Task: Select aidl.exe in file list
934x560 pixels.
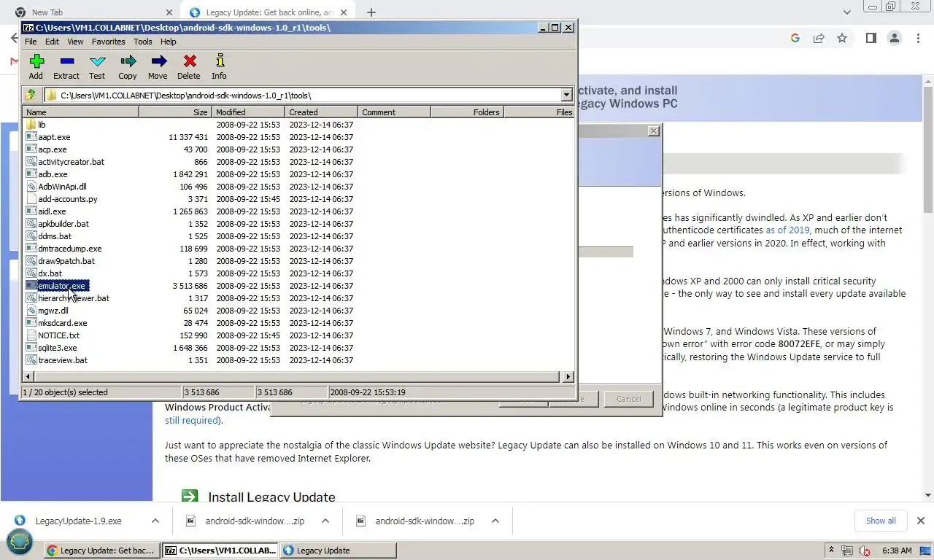Action: (52, 211)
